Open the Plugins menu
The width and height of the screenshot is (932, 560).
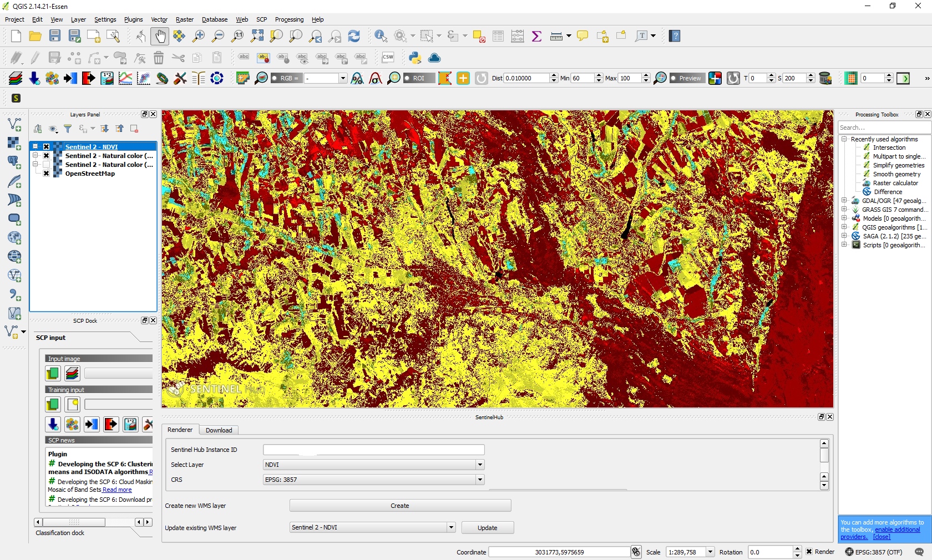[133, 19]
